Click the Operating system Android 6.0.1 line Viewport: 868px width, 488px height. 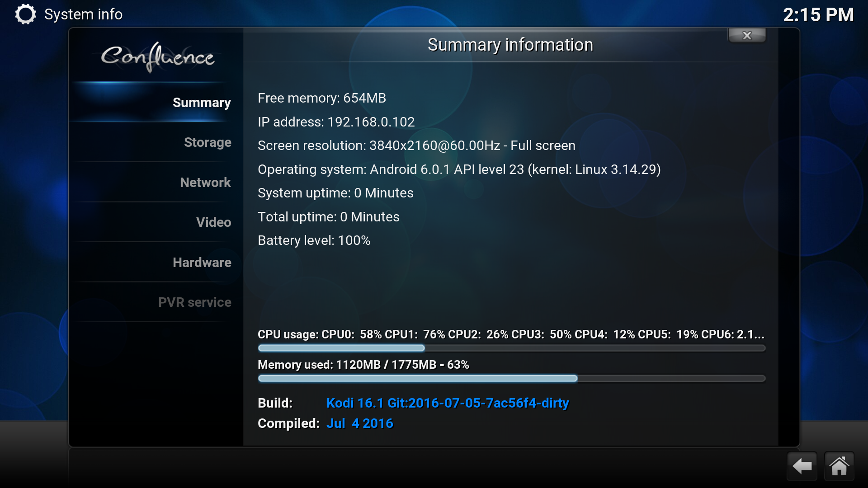(x=459, y=169)
